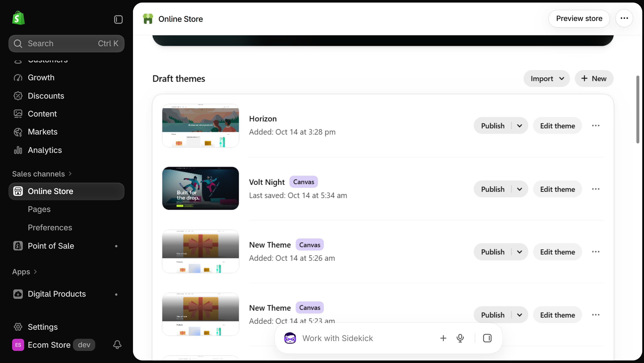
Task: Click the Sidekick avatar icon
Action: (290, 338)
